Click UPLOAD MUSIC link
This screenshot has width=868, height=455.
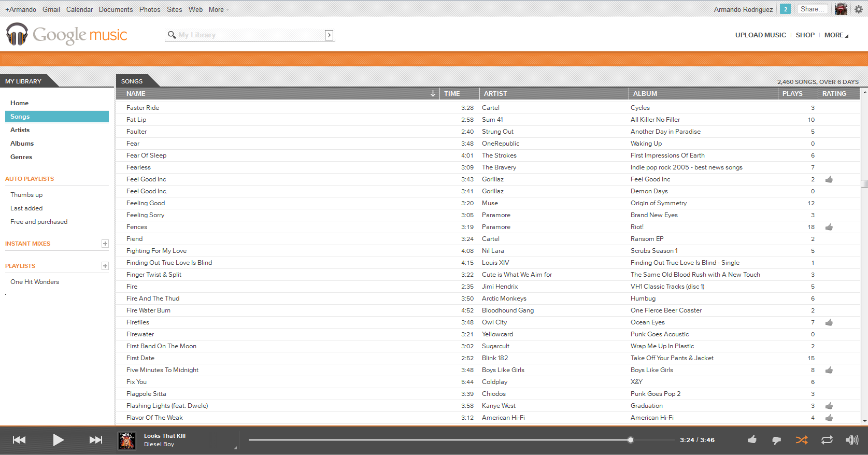click(760, 35)
